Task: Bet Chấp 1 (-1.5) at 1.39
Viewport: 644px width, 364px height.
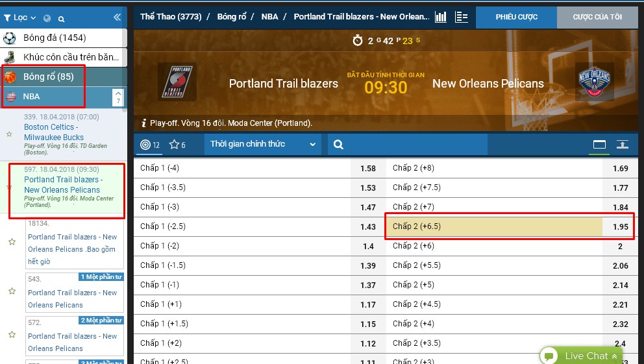Action: pyautogui.click(x=260, y=265)
